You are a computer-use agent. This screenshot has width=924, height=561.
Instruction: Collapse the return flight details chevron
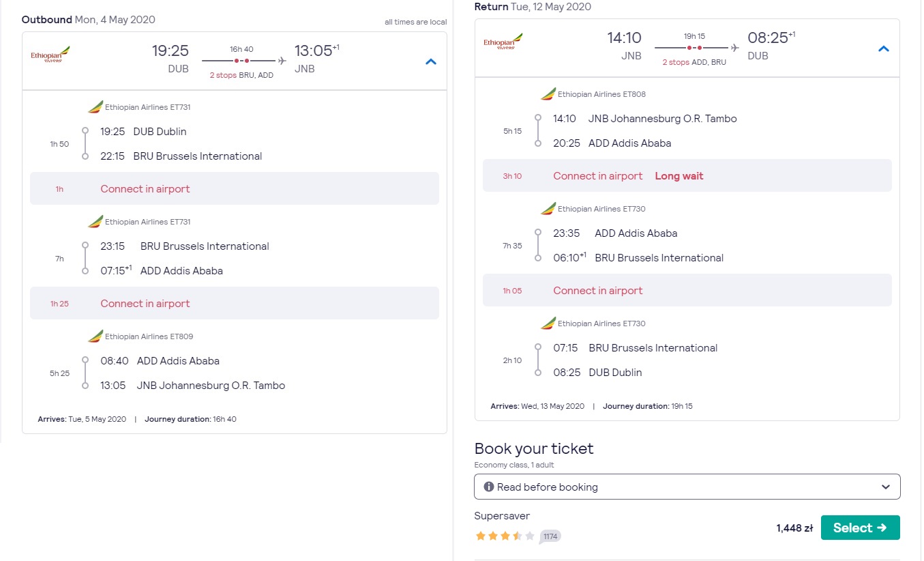(884, 48)
